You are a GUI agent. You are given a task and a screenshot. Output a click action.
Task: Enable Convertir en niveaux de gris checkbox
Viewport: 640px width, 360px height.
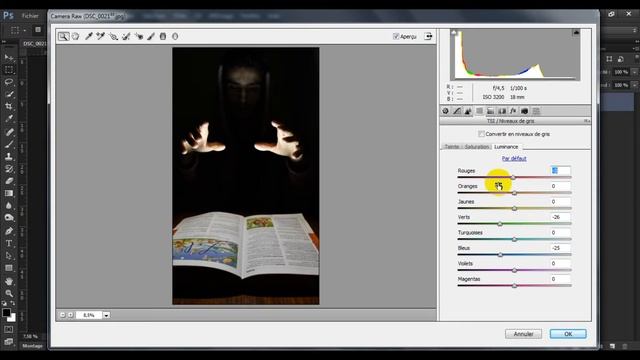481,134
